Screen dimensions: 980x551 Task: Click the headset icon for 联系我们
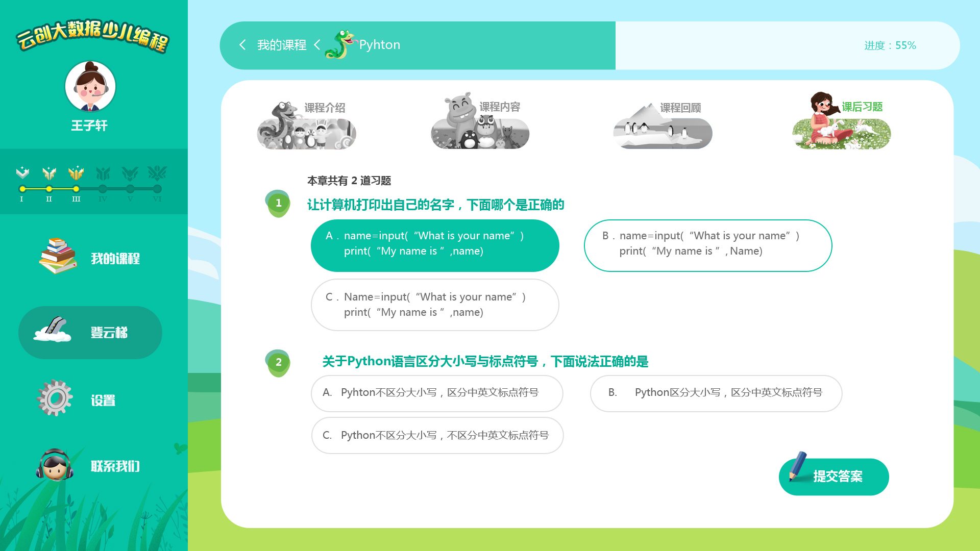[55, 465]
